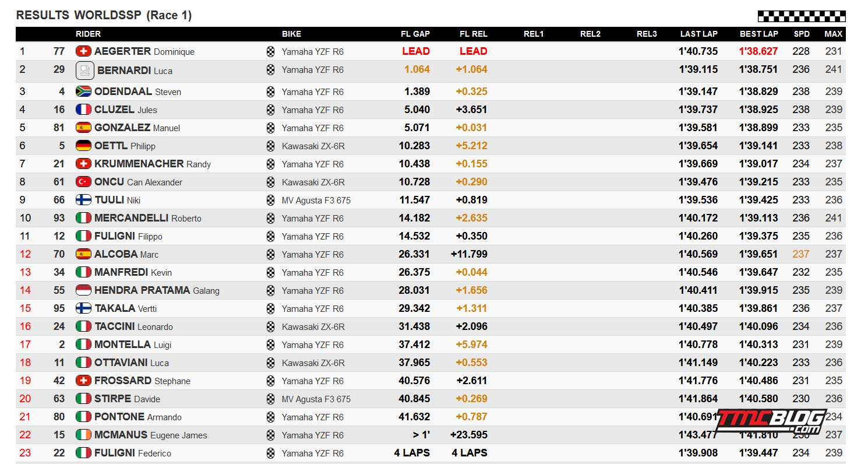Click Oettl's bike Kawasaki ZX-6R

click(313, 146)
